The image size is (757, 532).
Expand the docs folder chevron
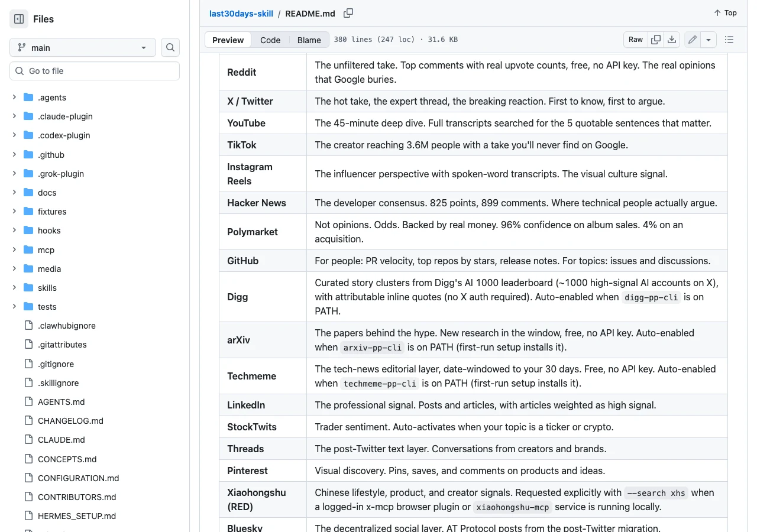(14, 192)
